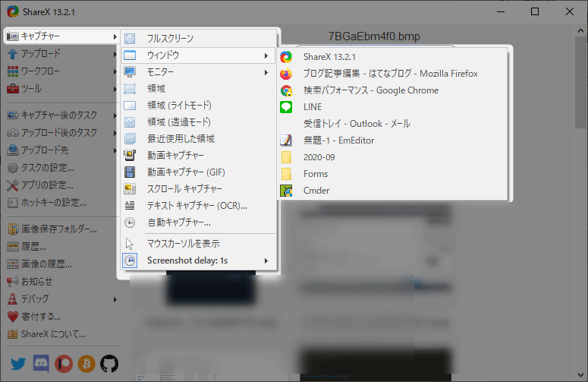Open タスクの設定...
588x382 pixels.
point(62,168)
